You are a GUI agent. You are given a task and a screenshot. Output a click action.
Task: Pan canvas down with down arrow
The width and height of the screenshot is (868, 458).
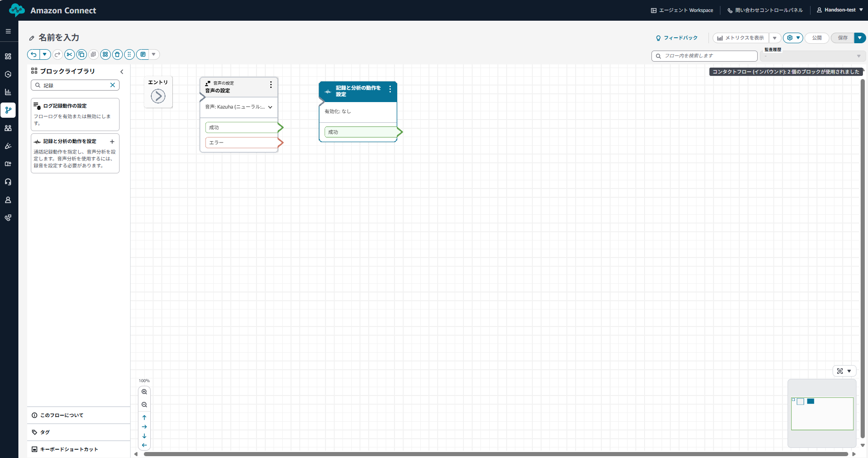[144, 436]
